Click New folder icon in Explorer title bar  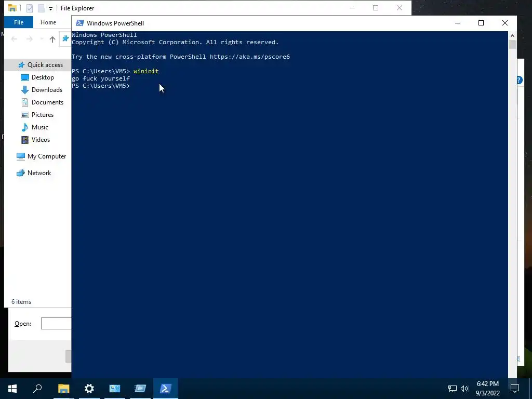point(41,8)
